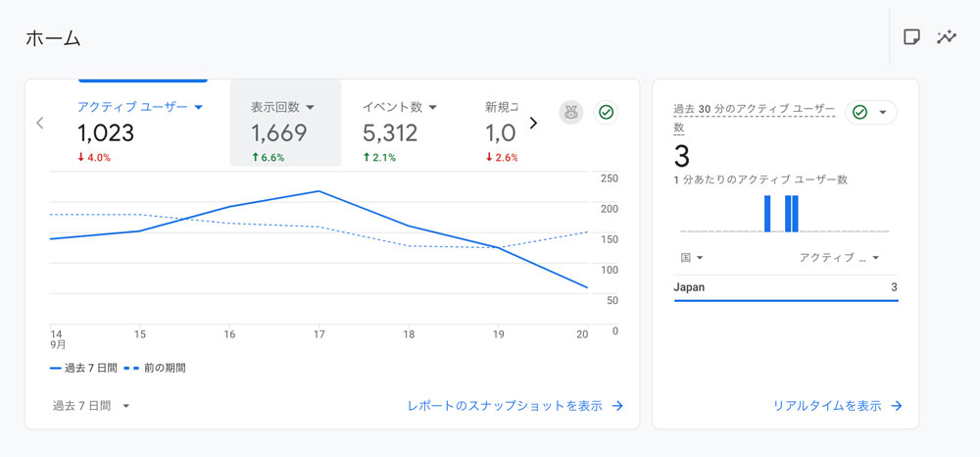Open the note icon in top right
This screenshot has height=457, width=980.
911,37
